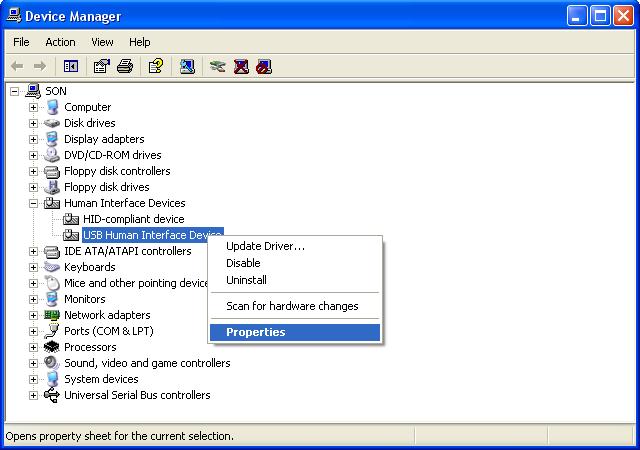
Task: Select the Floppy disk drives label
Action: coord(107,187)
